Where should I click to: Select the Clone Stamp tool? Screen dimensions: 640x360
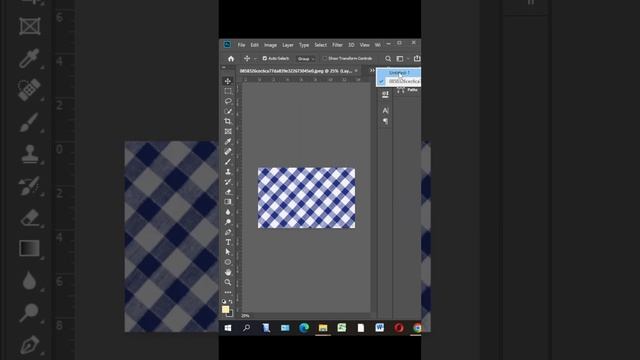tap(228, 171)
